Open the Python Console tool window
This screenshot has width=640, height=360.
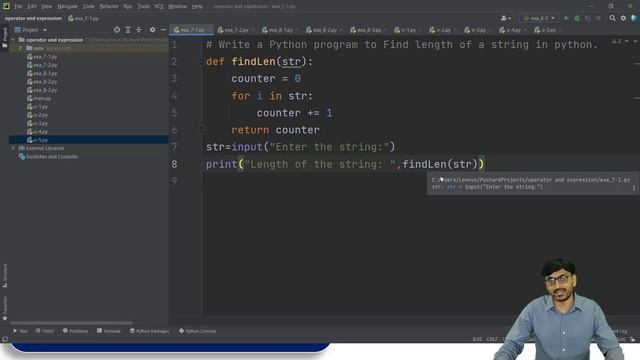click(198, 331)
